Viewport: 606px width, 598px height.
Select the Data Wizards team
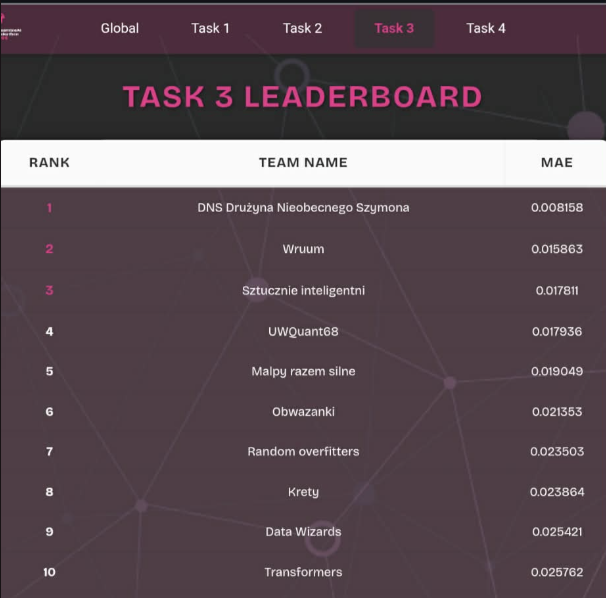tap(303, 532)
